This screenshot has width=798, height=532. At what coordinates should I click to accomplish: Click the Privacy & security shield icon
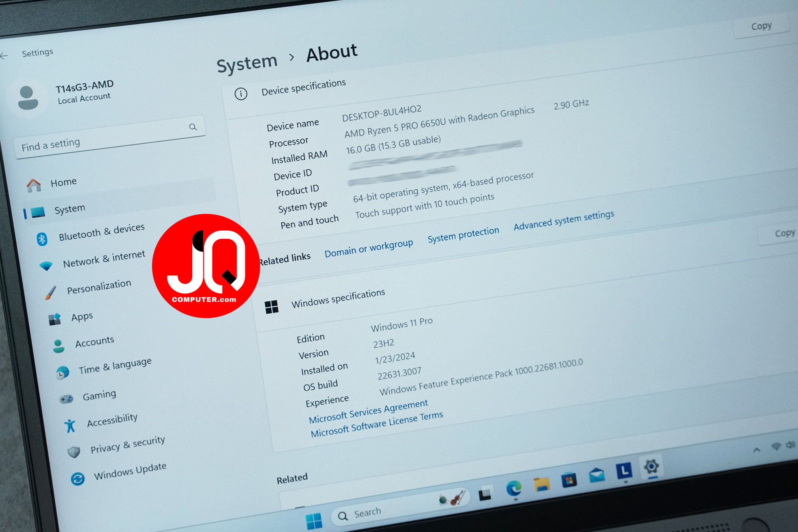[74, 452]
